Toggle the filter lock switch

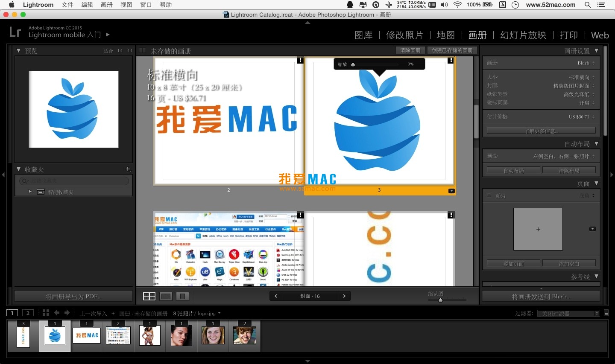[606, 313]
